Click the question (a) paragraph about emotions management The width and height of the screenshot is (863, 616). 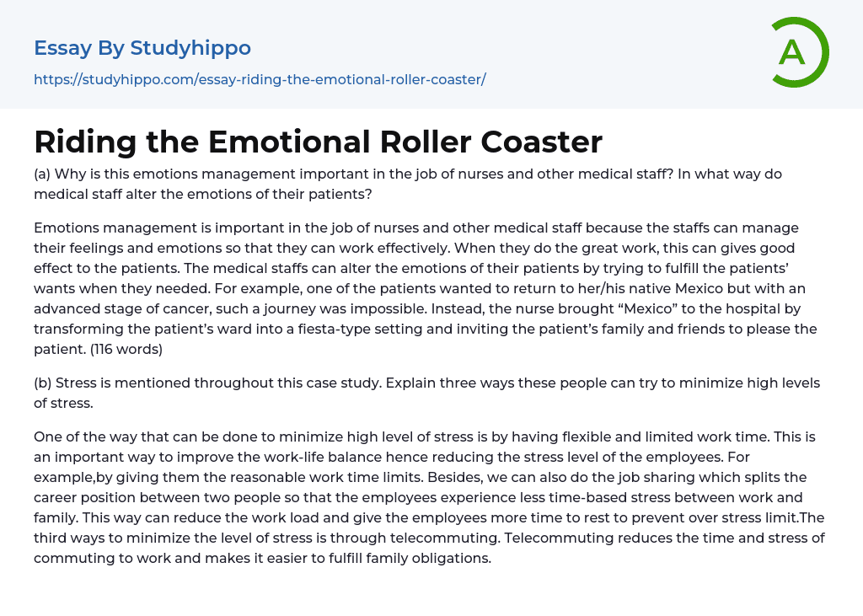click(408, 184)
